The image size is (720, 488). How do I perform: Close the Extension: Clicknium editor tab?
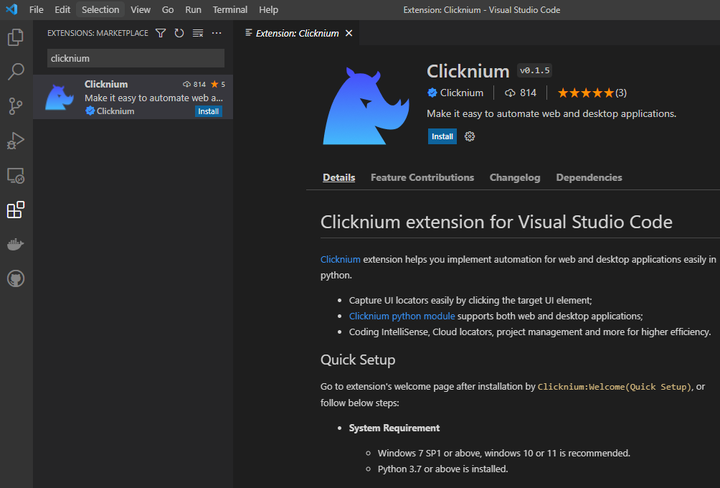coord(349,33)
